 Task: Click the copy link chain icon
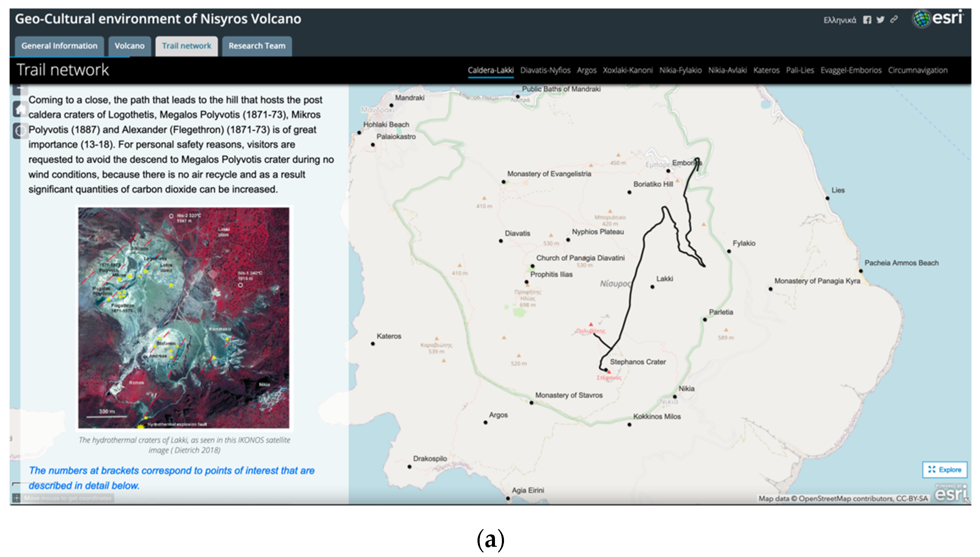click(894, 20)
